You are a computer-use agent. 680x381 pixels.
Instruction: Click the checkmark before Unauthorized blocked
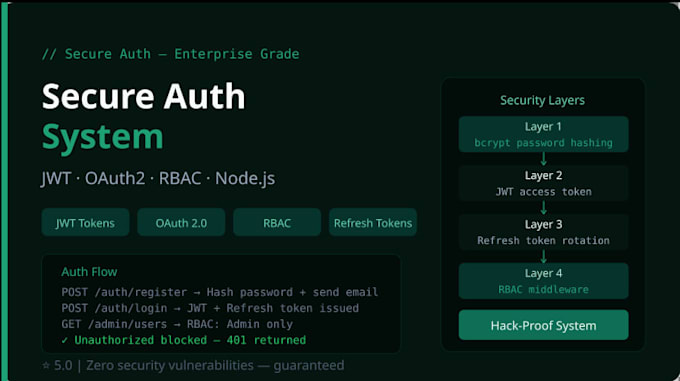click(x=65, y=341)
